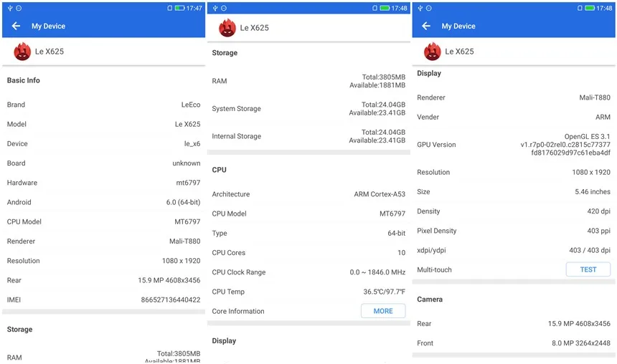This screenshot has height=364, width=617.
Task: Select IMEI number 866527136440422
Action: point(170,300)
